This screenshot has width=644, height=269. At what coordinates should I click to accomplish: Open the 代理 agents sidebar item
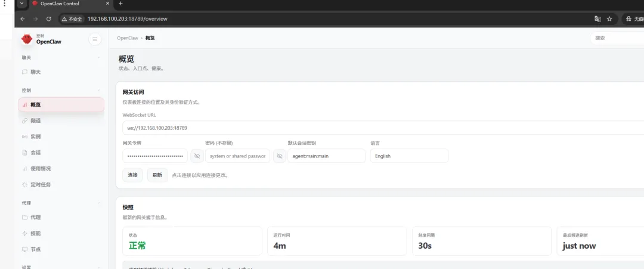[61, 217]
